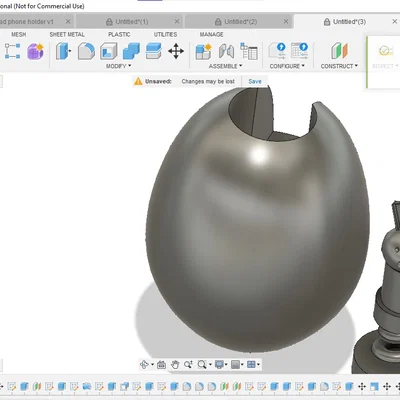The height and width of the screenshot is (400, 400).
Task: Click the Grid and Snaps icon
Action: (x=235, y=365)
